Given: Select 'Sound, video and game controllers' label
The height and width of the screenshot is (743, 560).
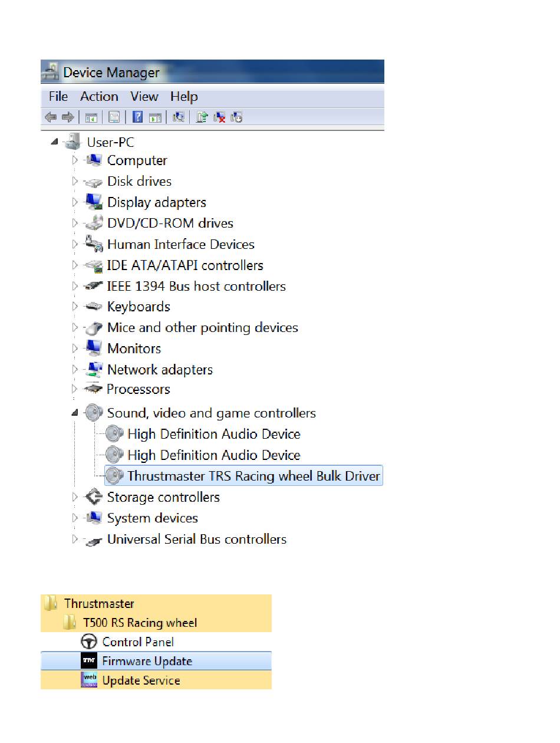Looking at the screenshot, I should 212,413.
